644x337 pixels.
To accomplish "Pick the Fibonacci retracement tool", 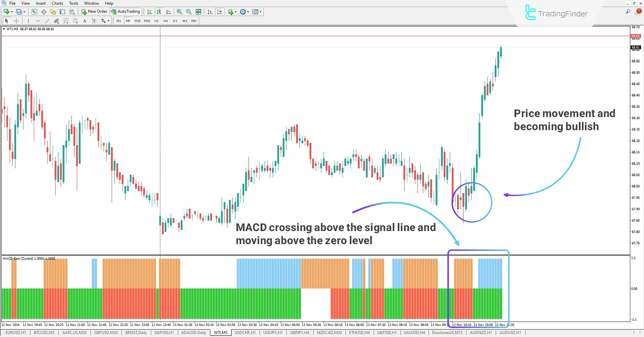I will click(x=66, y=21).
